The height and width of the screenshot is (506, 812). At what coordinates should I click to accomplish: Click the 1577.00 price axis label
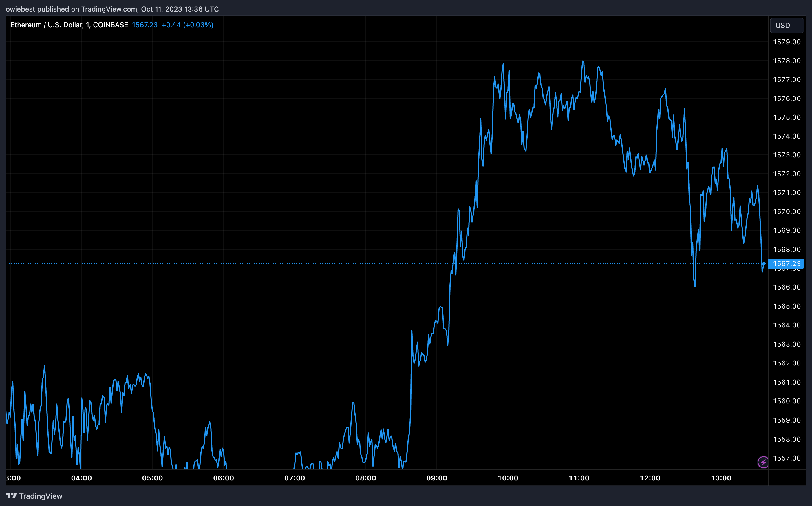click(x=787, y=79)
